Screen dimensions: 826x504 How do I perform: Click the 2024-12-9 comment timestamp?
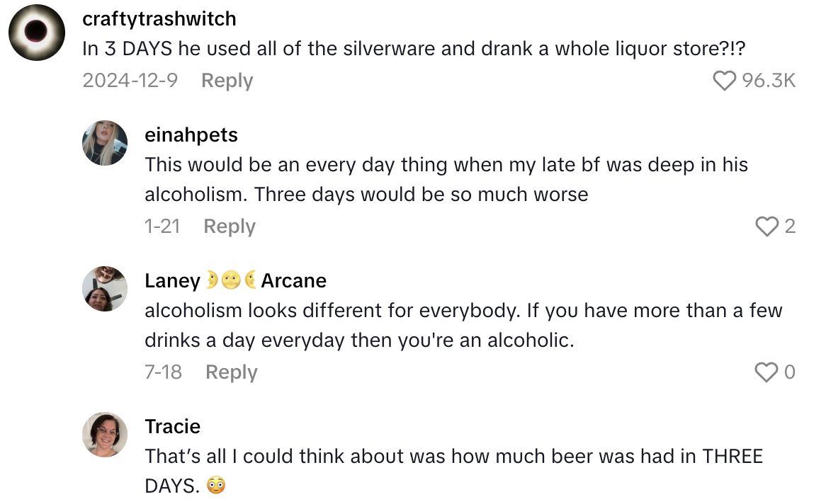click(x=130, y=81)
